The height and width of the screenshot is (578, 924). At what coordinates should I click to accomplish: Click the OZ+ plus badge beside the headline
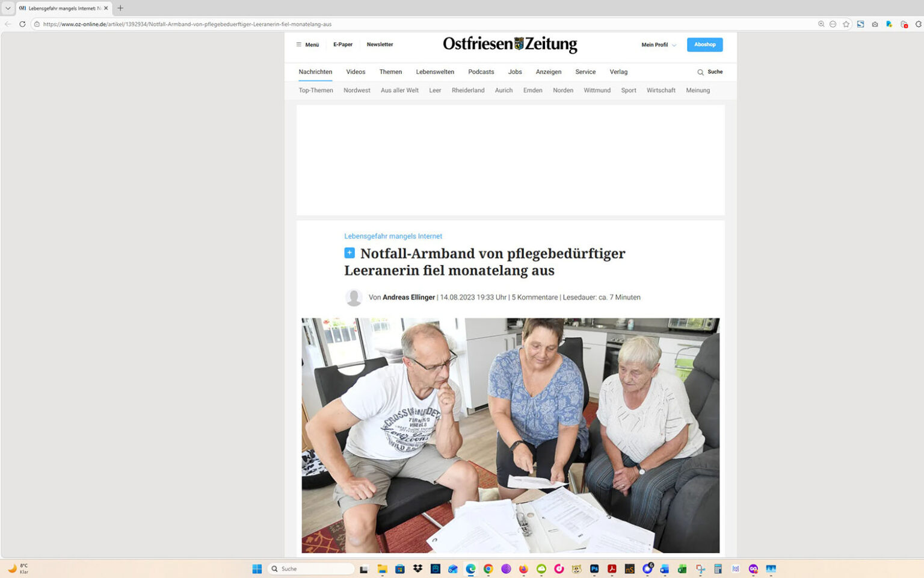[x=349, y=252]
